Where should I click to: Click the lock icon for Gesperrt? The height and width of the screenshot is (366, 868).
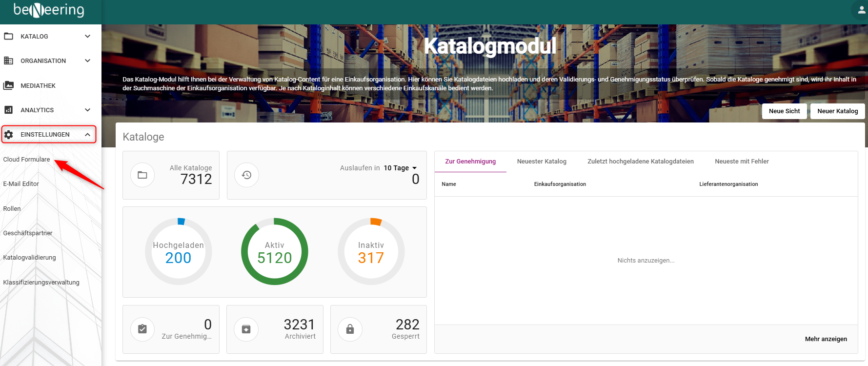350,329
